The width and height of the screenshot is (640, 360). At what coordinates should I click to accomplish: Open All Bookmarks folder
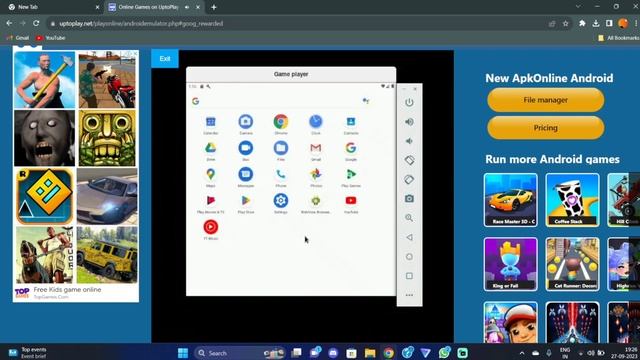(x=619, y=38)
